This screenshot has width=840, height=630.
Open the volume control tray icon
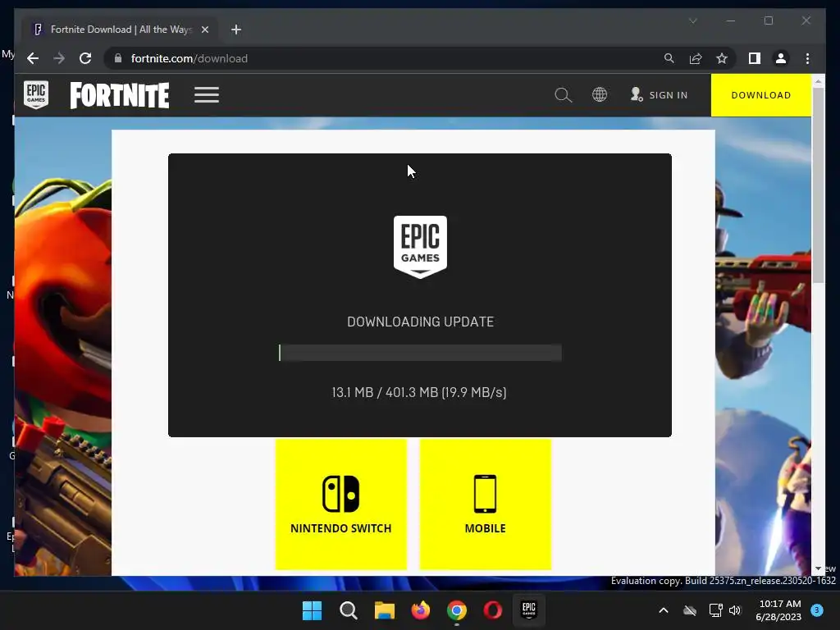click(x=735, y=610)
